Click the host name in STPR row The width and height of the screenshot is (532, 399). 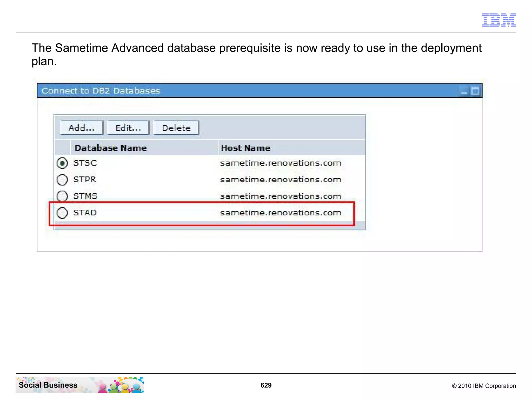[281, 180]
